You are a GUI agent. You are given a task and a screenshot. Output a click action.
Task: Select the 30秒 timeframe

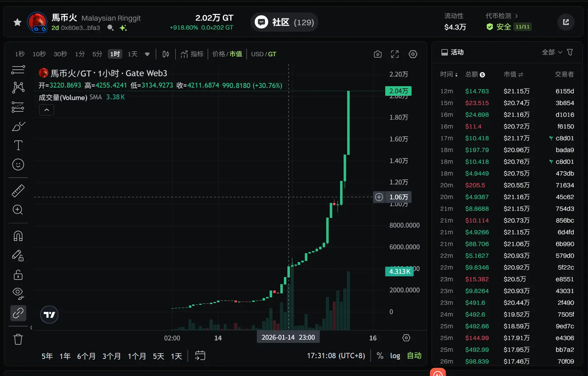(60, 54)
